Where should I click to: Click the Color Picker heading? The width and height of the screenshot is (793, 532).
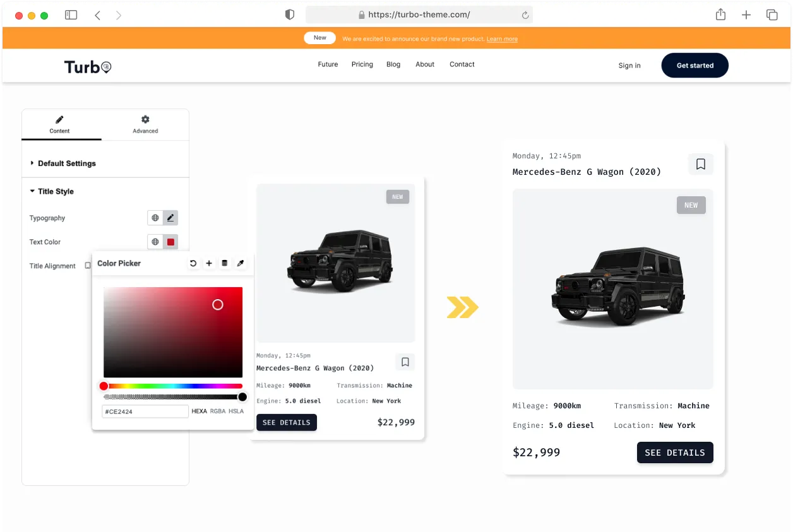[119, 263]
